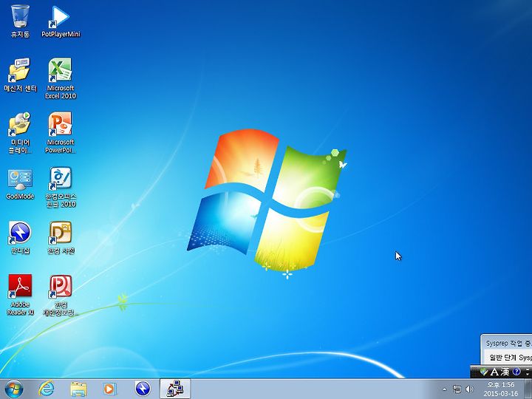Open the 메신저 센터 folder shortcut
The width and height of the screenshot is (532, 399).
point(20,75)
